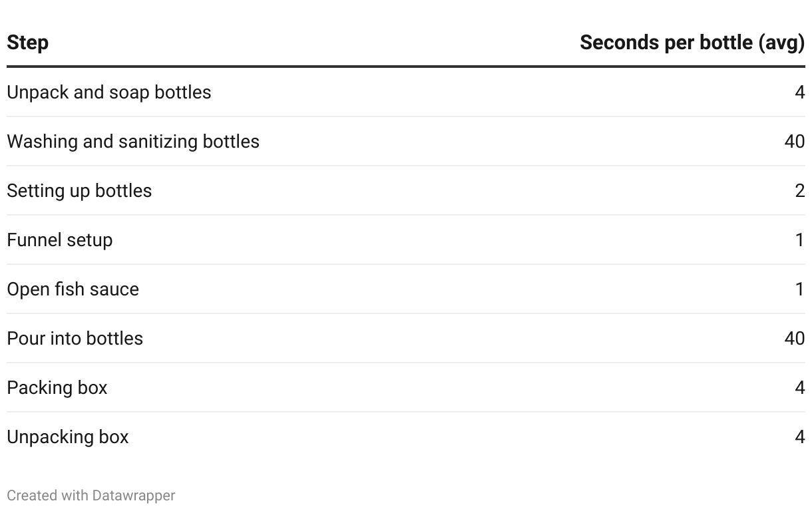Click the Step column header

coord(27,43)
